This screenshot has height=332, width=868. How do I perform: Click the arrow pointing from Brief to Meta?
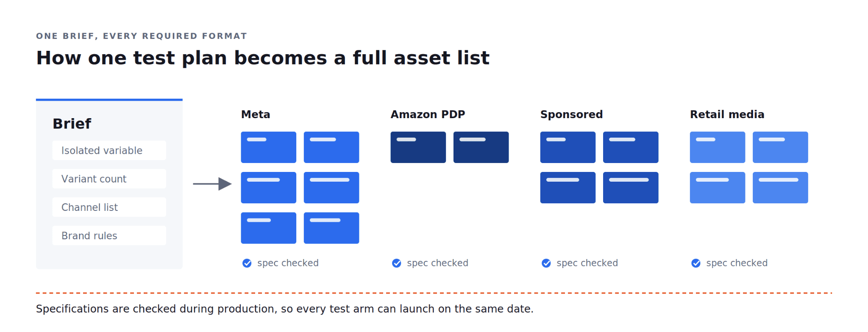coord(212,184)
